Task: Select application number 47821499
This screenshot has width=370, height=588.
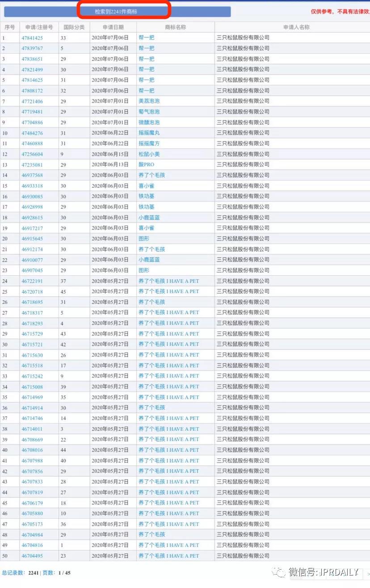Action: point(32,70)
